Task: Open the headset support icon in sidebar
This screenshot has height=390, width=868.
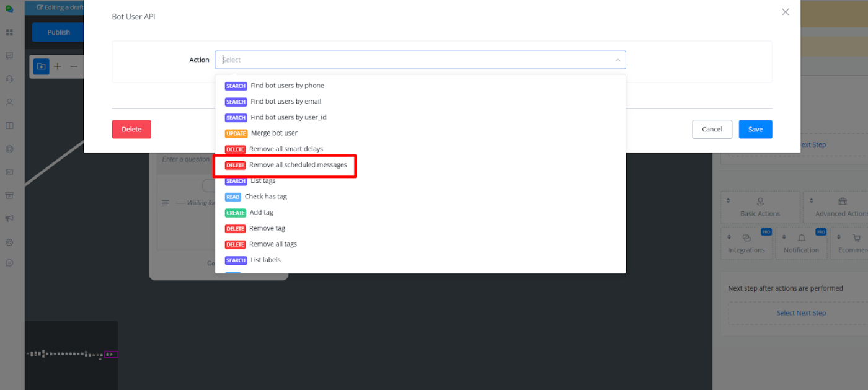Action: [x=9, y=79]
